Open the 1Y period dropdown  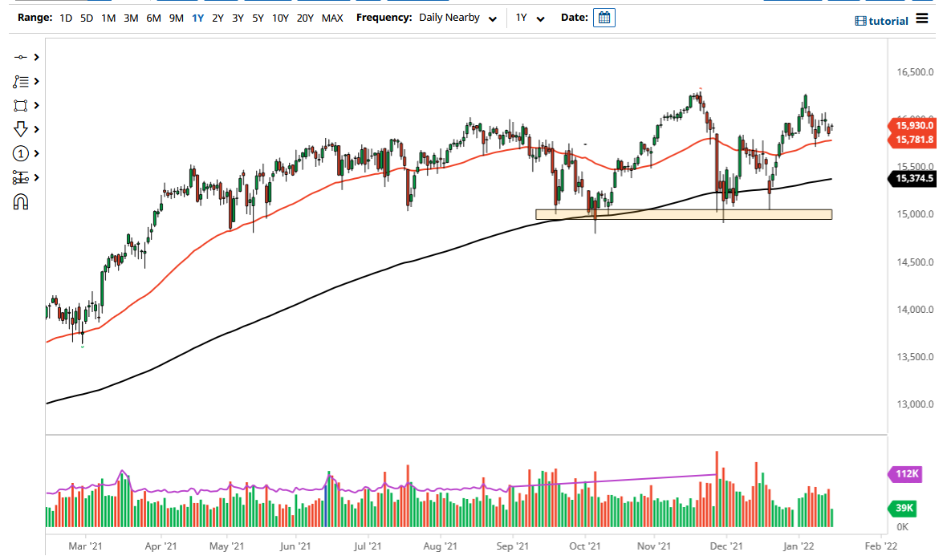[x=530, y=17]
